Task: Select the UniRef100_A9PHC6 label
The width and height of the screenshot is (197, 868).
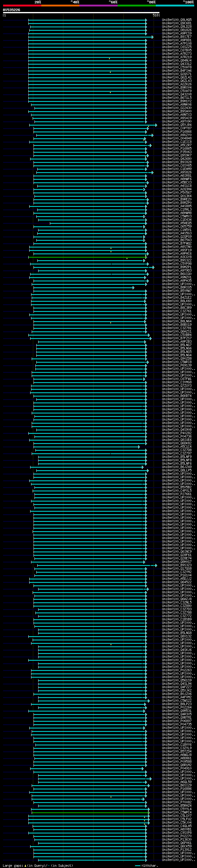Action: pyautogui.click(x=177, y=253)
